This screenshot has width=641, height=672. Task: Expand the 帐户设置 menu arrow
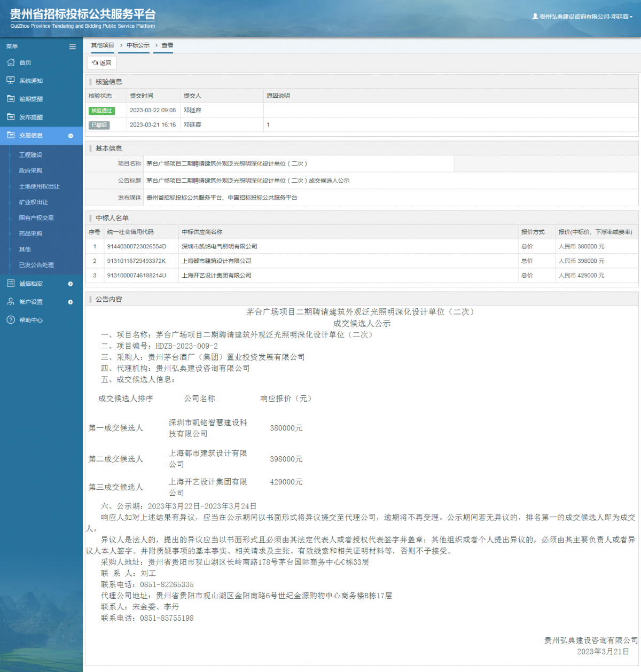[x=71, y=302]
